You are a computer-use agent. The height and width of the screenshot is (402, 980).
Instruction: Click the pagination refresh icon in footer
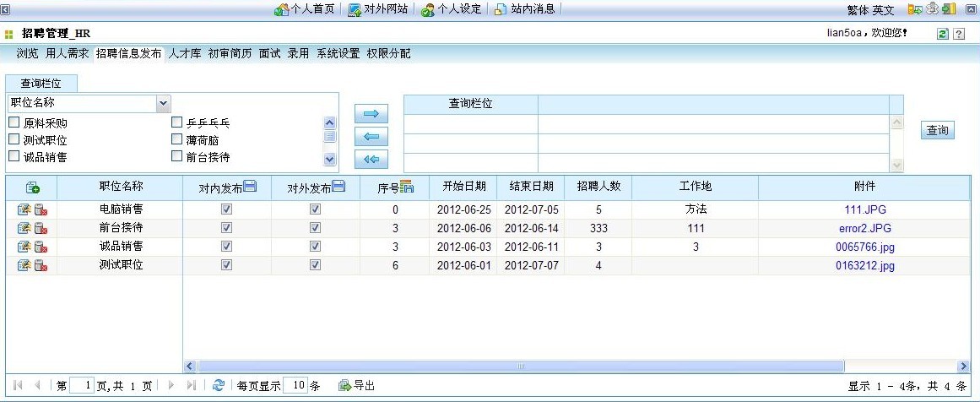pos(219,385)
